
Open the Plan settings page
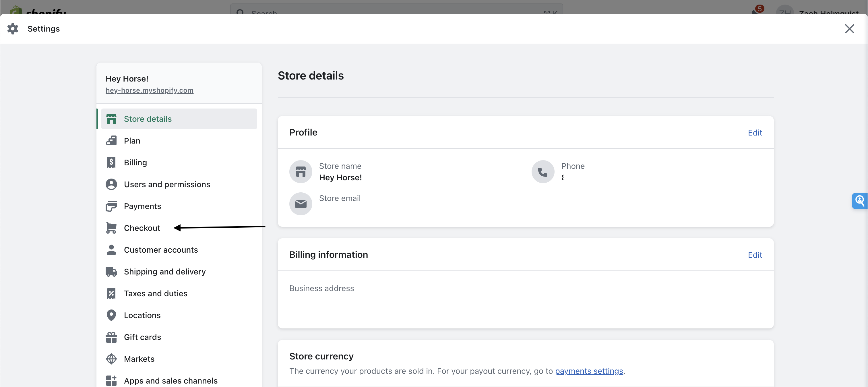point(179,141)
